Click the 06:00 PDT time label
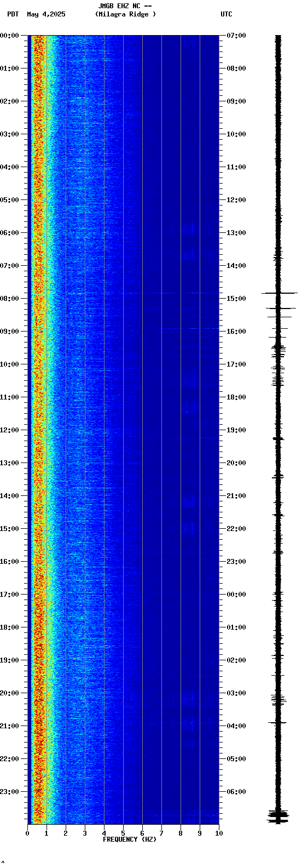This screenshot has width=302, height=868. click(9, 233)
